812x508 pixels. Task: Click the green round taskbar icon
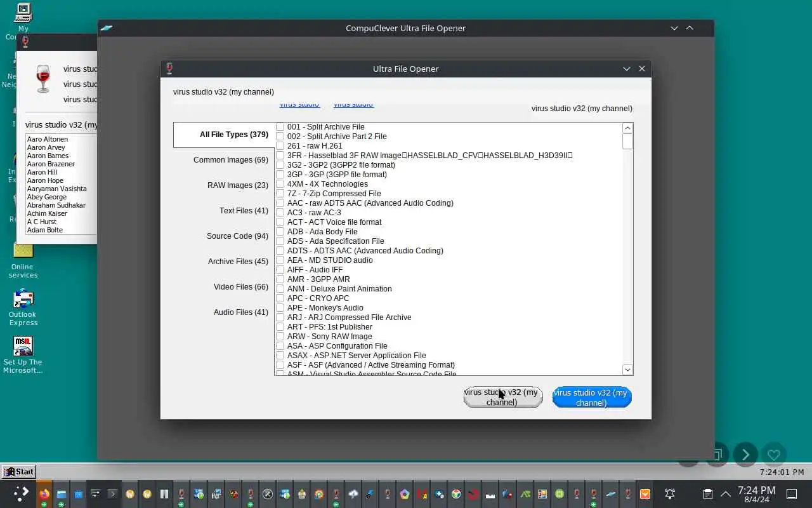point(560,493)
